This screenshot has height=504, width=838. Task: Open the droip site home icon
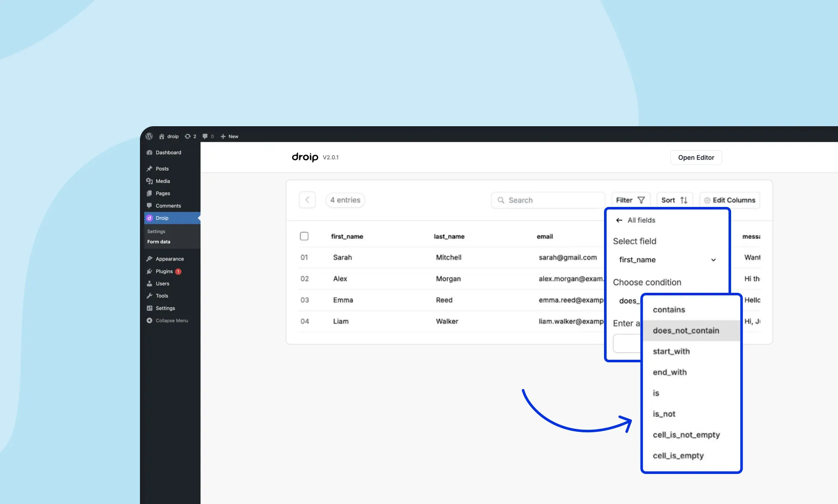click(x=162, y=137)
